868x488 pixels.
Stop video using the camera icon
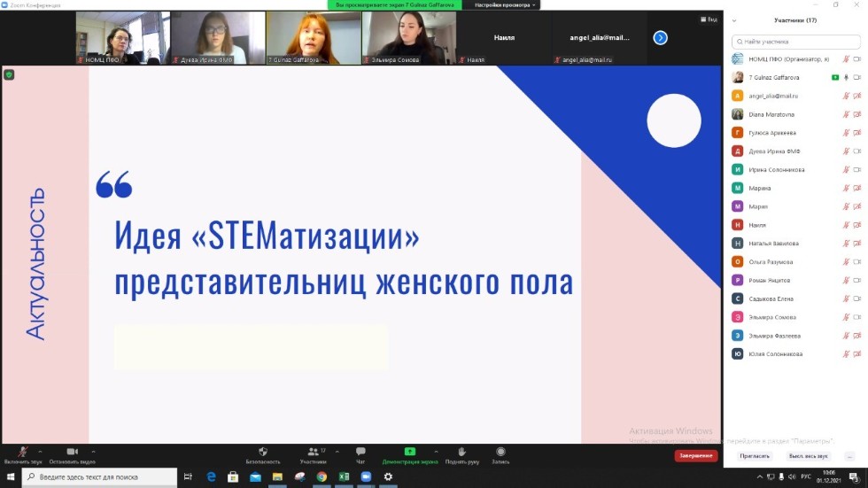click(72, 452)
